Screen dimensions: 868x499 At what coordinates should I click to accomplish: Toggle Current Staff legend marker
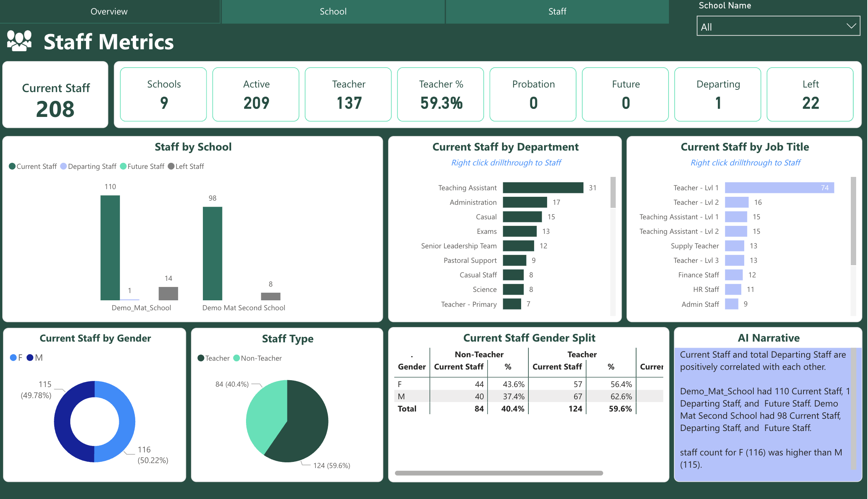[12, 166]
